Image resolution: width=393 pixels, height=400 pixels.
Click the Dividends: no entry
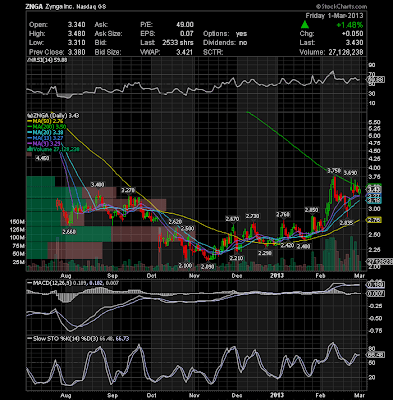[x=225, y=43]
